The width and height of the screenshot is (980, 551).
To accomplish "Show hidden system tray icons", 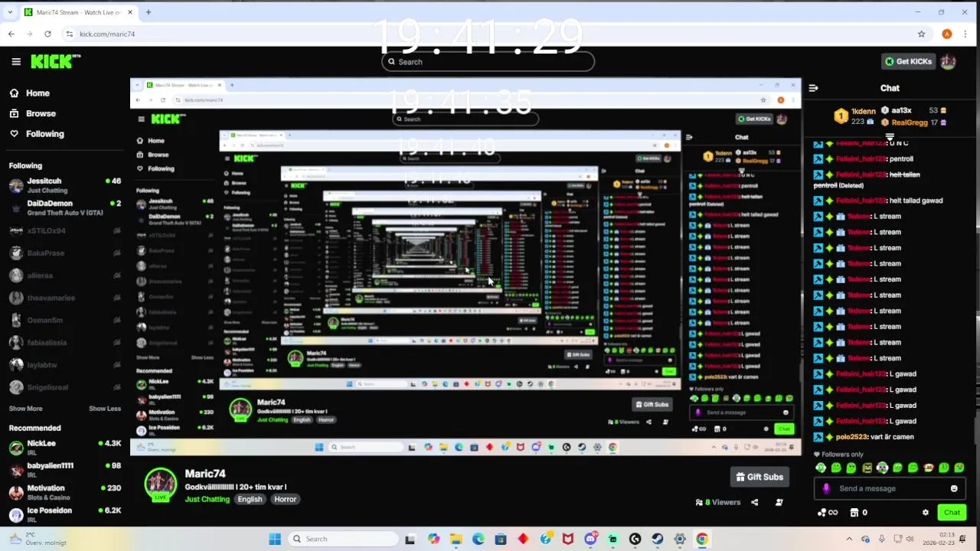I will [849, 539].
